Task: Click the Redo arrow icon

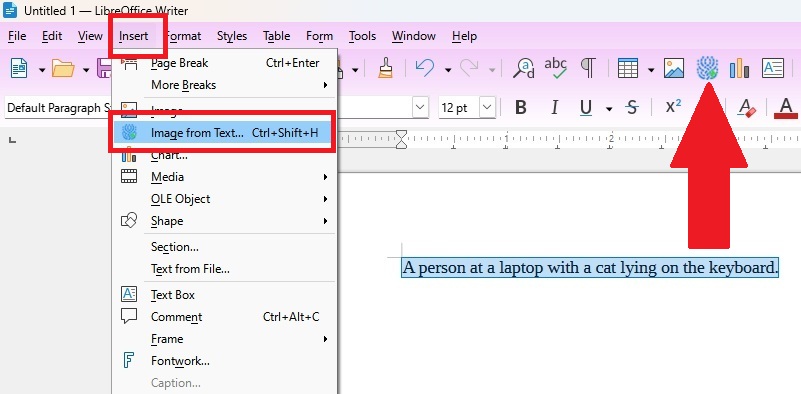Action: click(470, 68)
